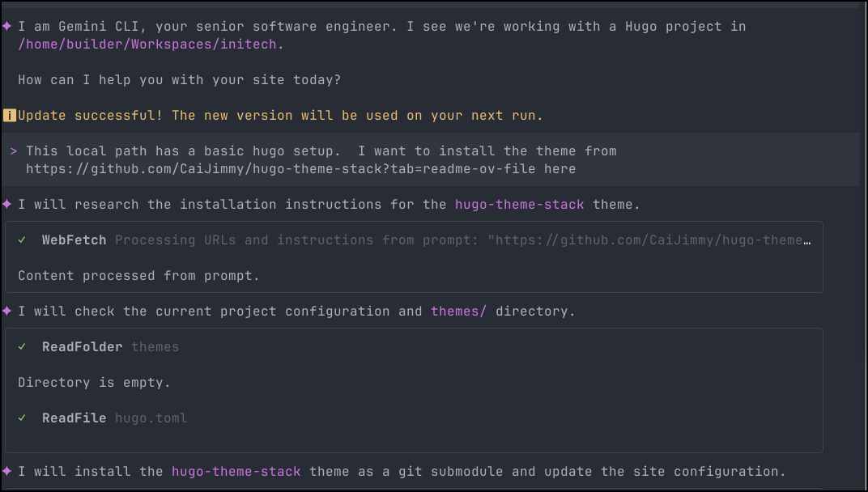
Task: Click the yellow info icon before Update successful
Action: pos(9,116)
